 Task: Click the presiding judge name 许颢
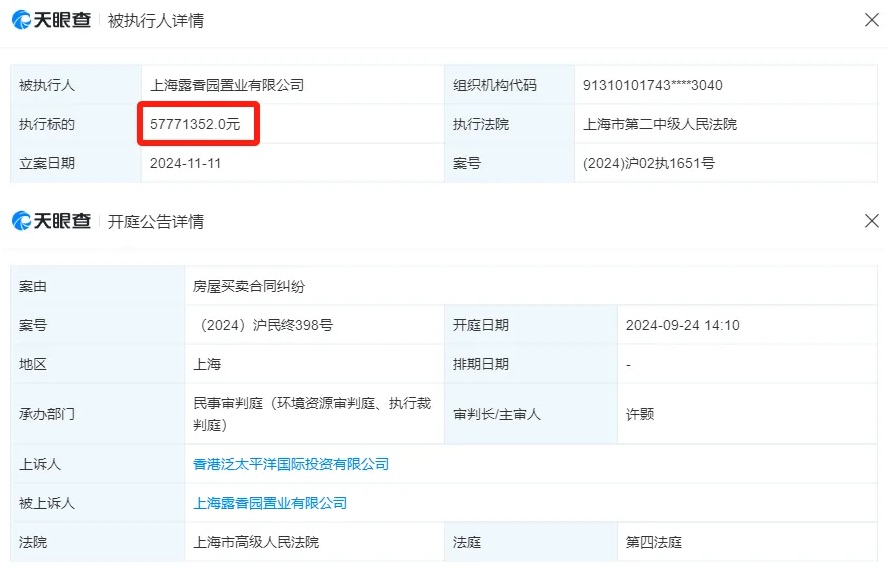640,414
